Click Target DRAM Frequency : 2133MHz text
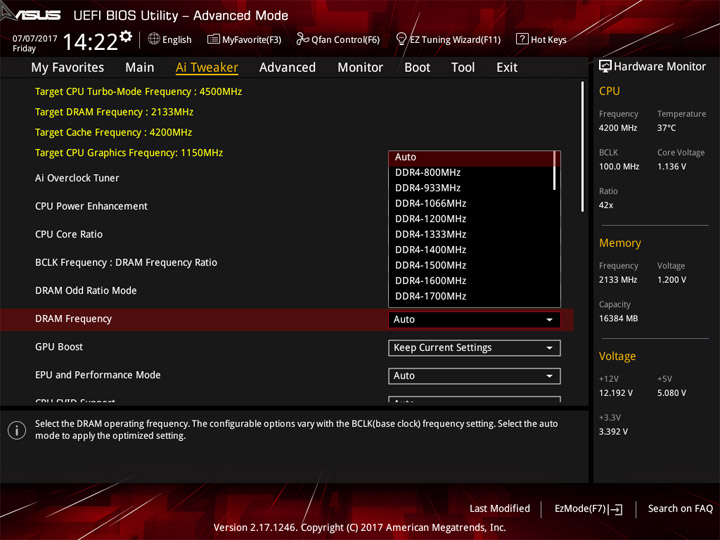 click(114, 112)
